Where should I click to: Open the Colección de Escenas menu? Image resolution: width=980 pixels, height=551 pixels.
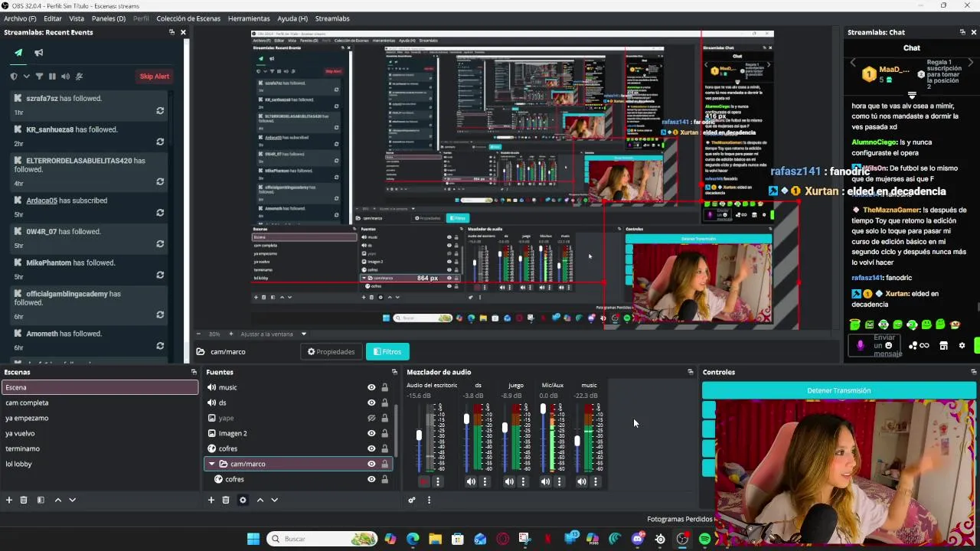pos(188,18)
